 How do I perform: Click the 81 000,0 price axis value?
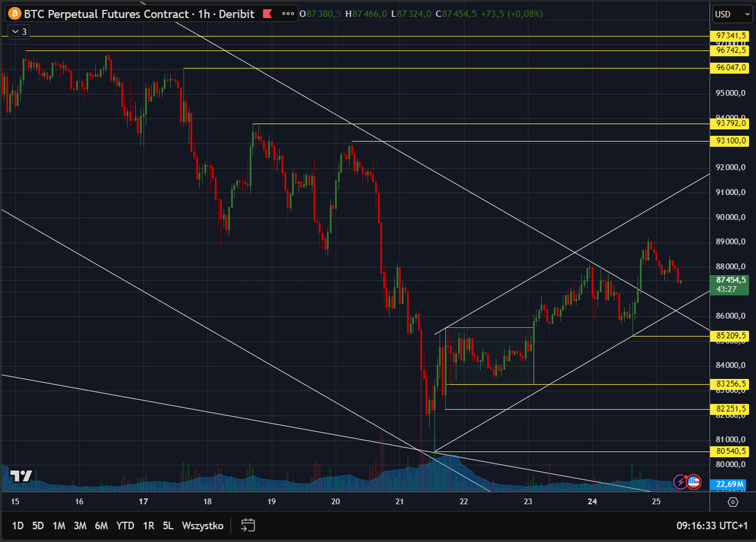pos(730,439)
